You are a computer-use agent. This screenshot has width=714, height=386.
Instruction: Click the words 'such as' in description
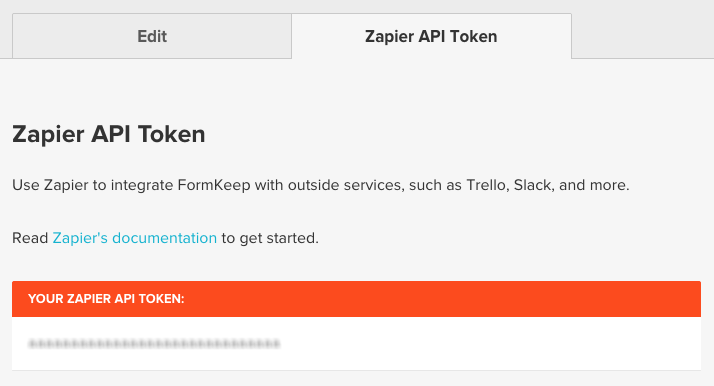pyautogui.click(x=435, y=185)
